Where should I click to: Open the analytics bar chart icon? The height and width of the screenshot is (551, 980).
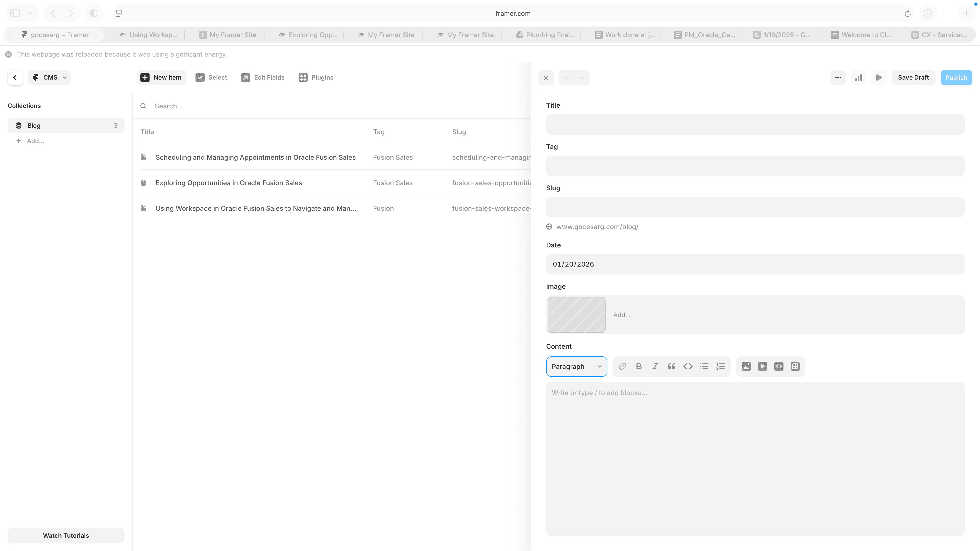click(858, 78)
